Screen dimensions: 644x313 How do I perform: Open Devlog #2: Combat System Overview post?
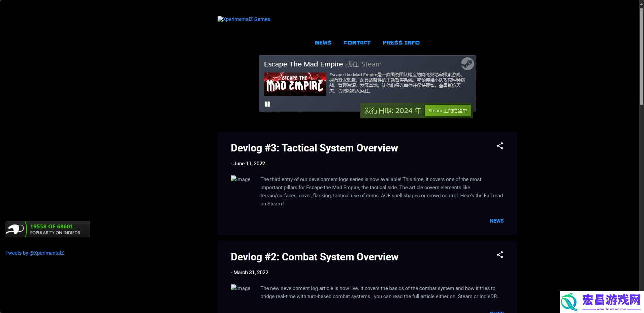[x=315, y=257]
